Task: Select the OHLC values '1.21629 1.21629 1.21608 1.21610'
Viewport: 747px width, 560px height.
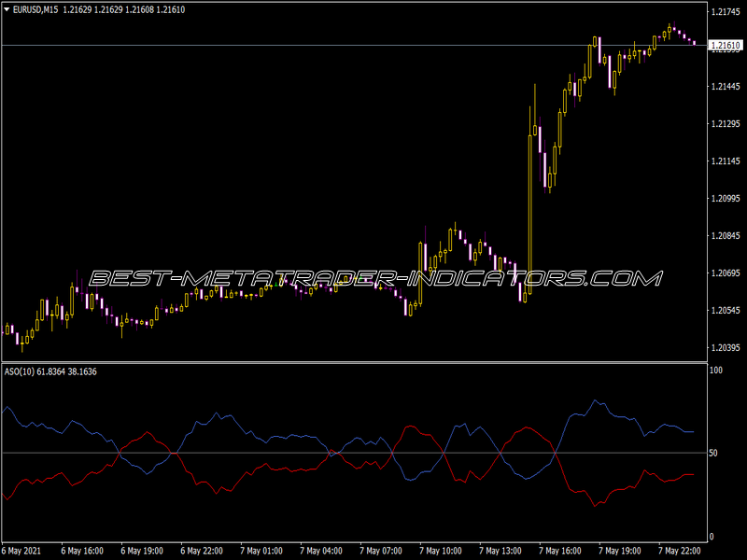Action: (x=124, y=9)
